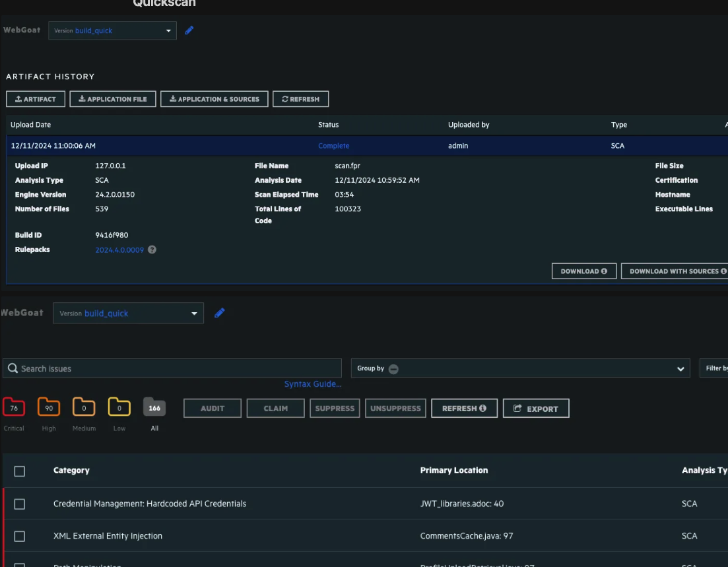Open the Syntax Guide link
This screenshot has width=728, height=567.
[313, 384]
